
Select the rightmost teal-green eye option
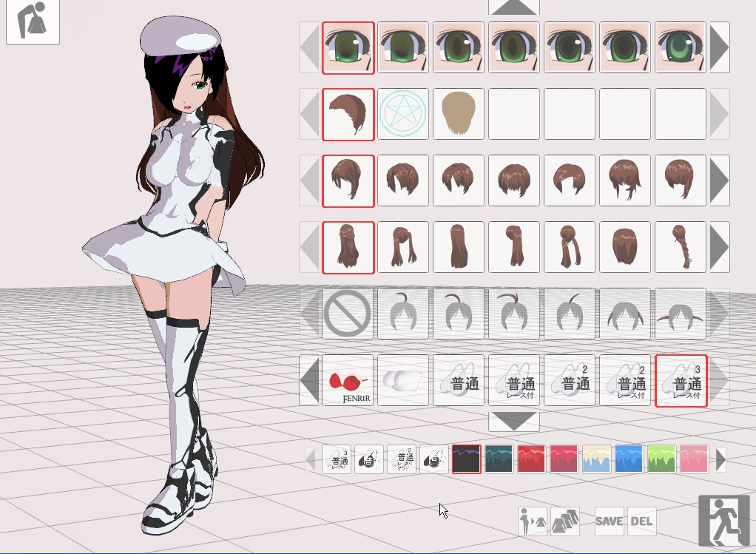coord(681,47)
